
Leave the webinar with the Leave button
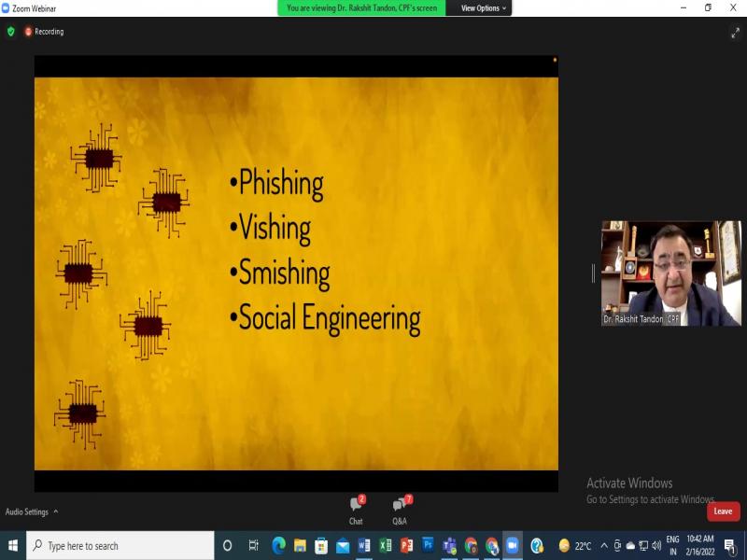(x=723, y=511)
